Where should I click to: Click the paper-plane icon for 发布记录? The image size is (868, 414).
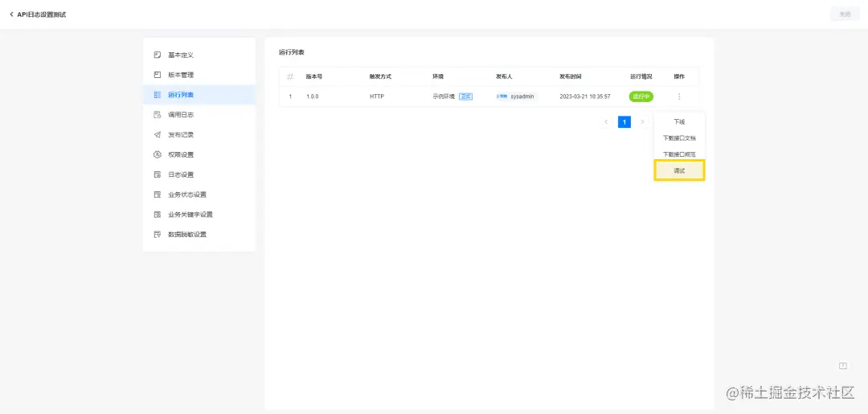click(158, 134)
